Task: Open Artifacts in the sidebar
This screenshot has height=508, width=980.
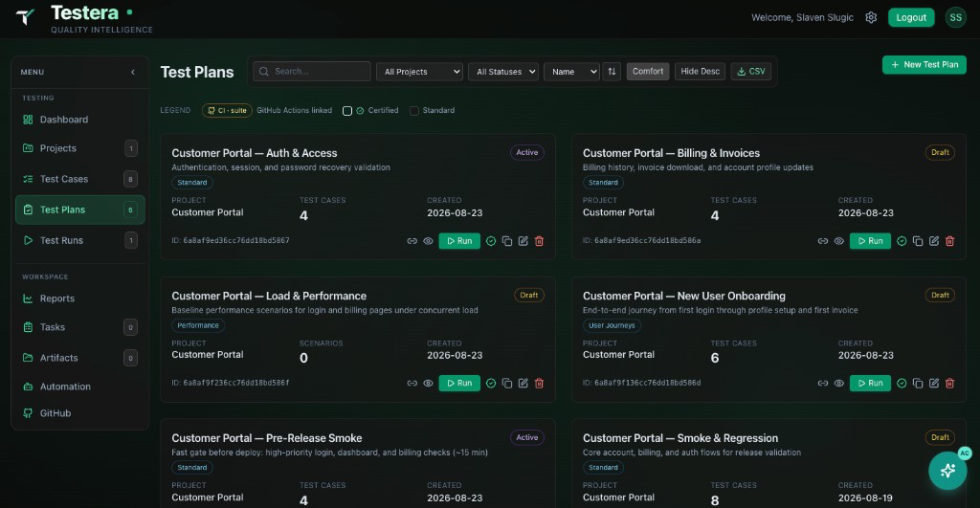Action: coord(80,358)
